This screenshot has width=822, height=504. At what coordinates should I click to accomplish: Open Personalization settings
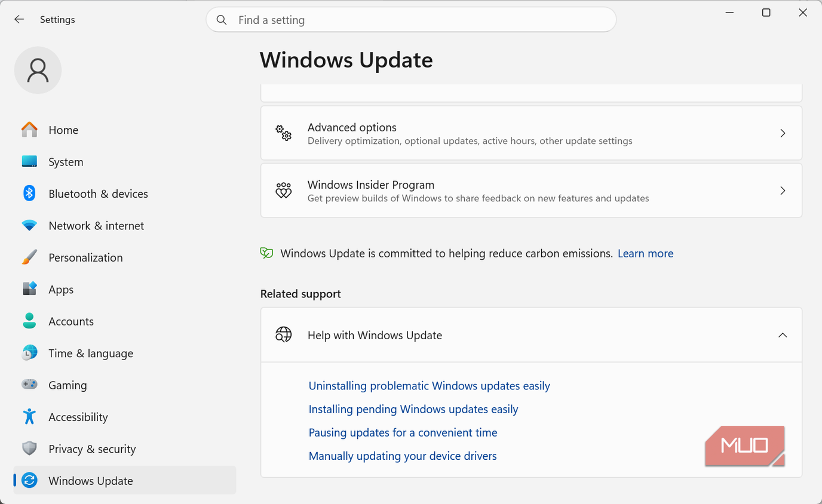125,257
